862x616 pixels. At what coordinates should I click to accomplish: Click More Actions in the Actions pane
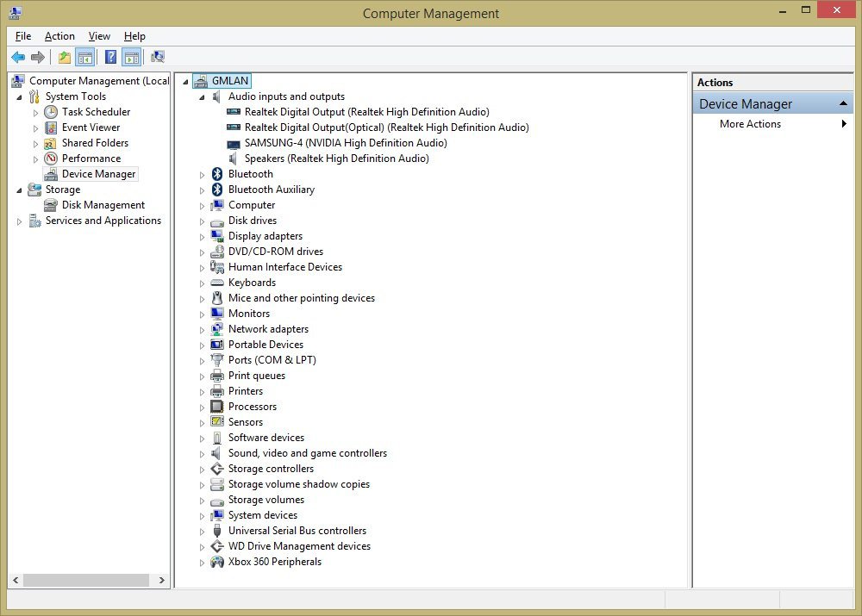click(x=750, y=124)
